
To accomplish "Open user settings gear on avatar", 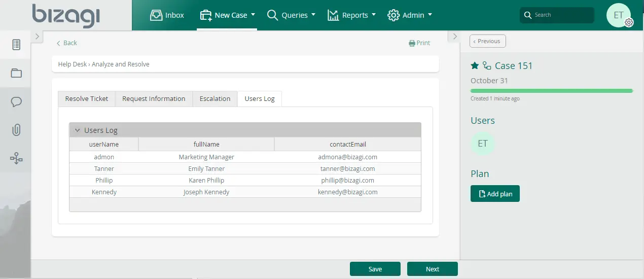I will (629, 22).
